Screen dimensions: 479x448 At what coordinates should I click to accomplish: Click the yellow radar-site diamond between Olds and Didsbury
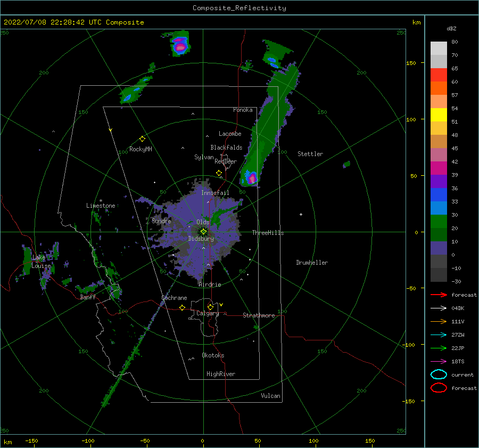[x=203, y=232]
